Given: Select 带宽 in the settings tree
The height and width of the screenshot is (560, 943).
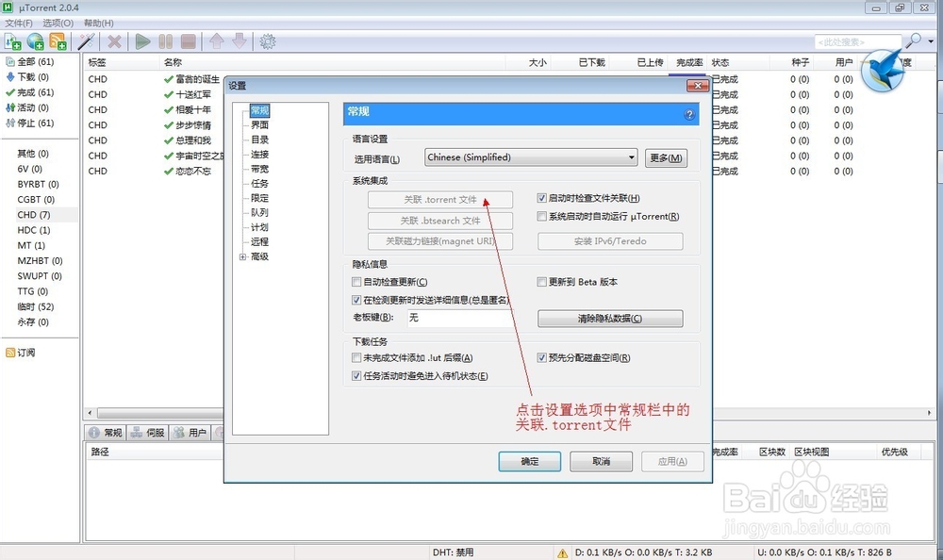Looking at the screenshot, I should (x=260, y=169).
